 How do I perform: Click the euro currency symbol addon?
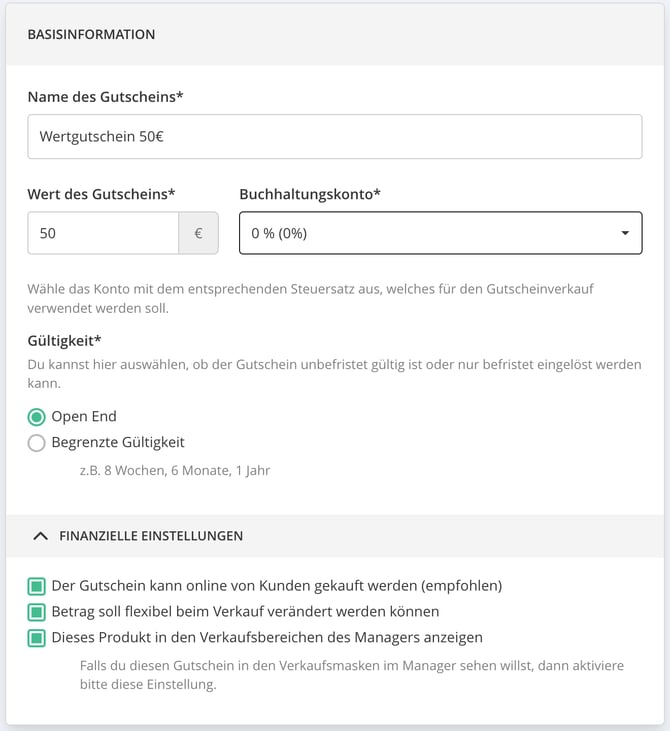(x=199, y=233)
